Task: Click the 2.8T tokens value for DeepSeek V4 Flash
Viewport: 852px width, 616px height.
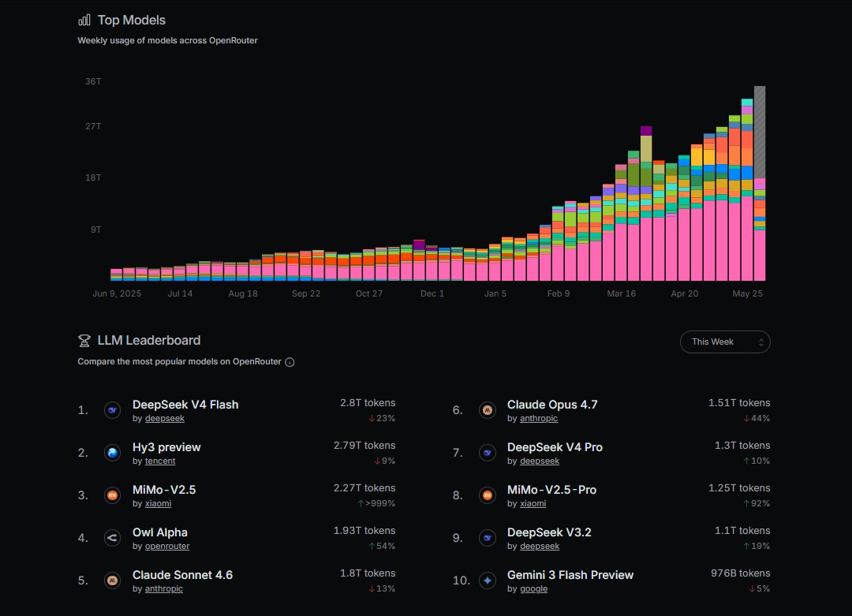Action: tap(368, 403)
